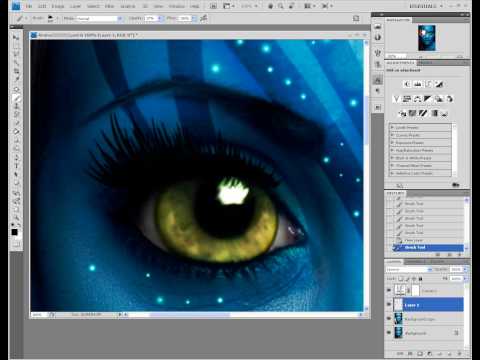This screenshot has width=480, height=360.
Task: Open the brush Mode dropdown
Action: point(99,19)
